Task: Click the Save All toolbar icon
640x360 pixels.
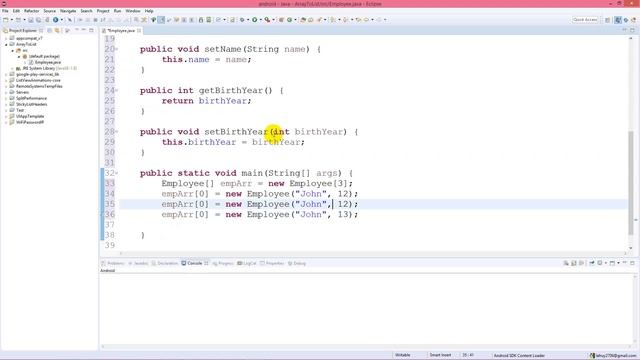Action: pyautogui.click(x=38, y=20)
